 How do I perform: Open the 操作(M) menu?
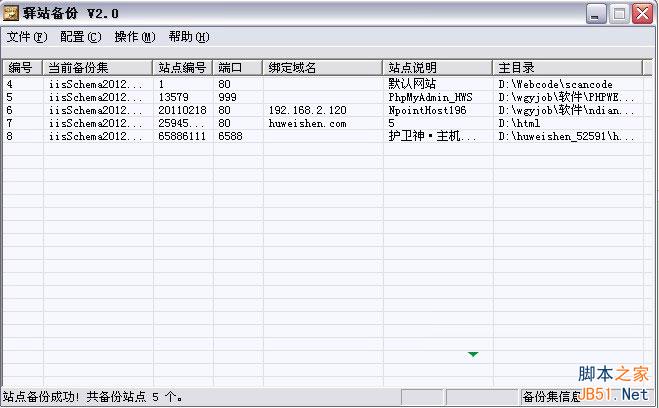click(x=135, y=37)
